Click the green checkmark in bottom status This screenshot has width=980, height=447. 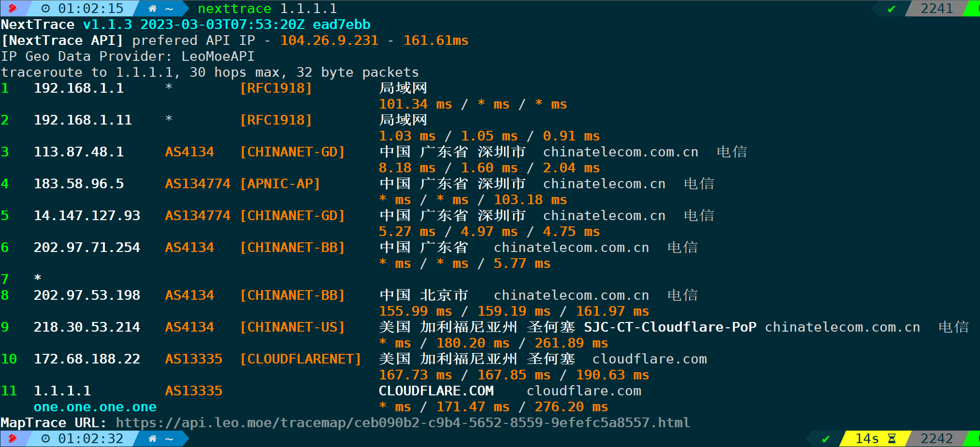point(826,439)
